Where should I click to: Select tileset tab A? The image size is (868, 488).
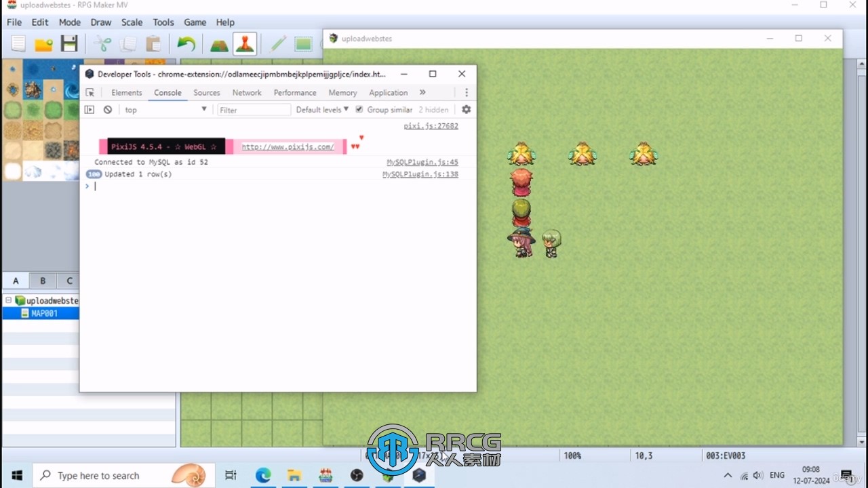click(x=16, y=281)
